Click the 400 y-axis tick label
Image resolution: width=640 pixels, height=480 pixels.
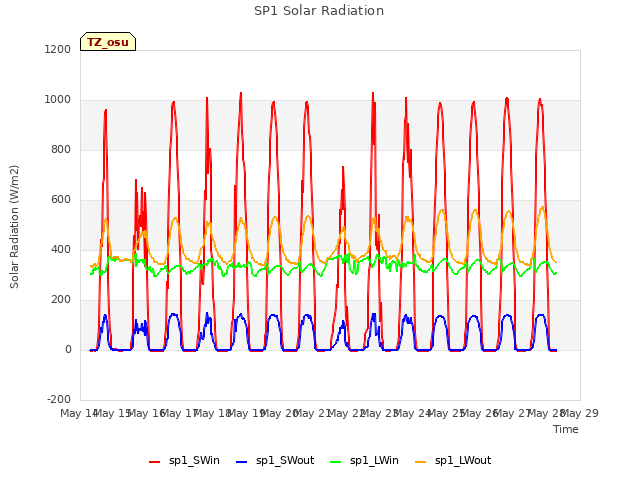click(x=61, y=249)
